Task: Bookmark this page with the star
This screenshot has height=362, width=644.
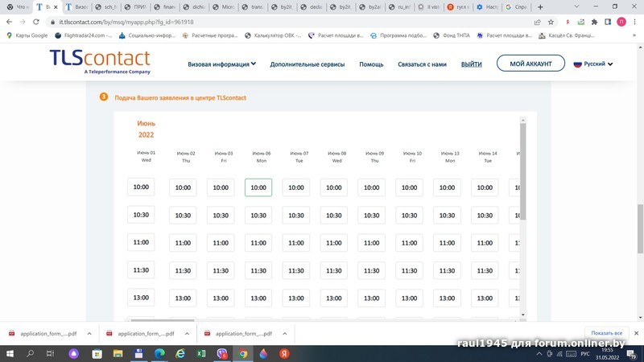Action: [551, 23]
